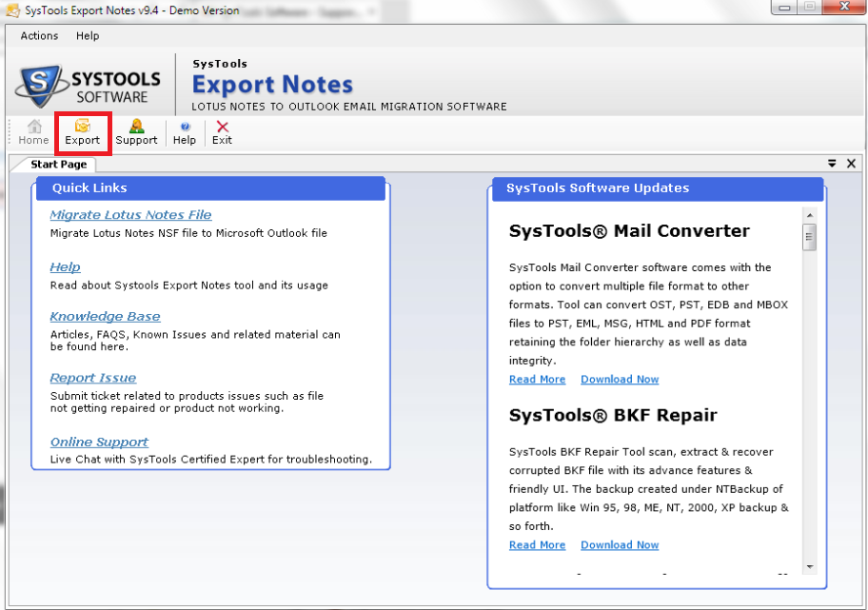Click the updates panel scroll down arrow

pyautogui.click(x=809, y=567)
